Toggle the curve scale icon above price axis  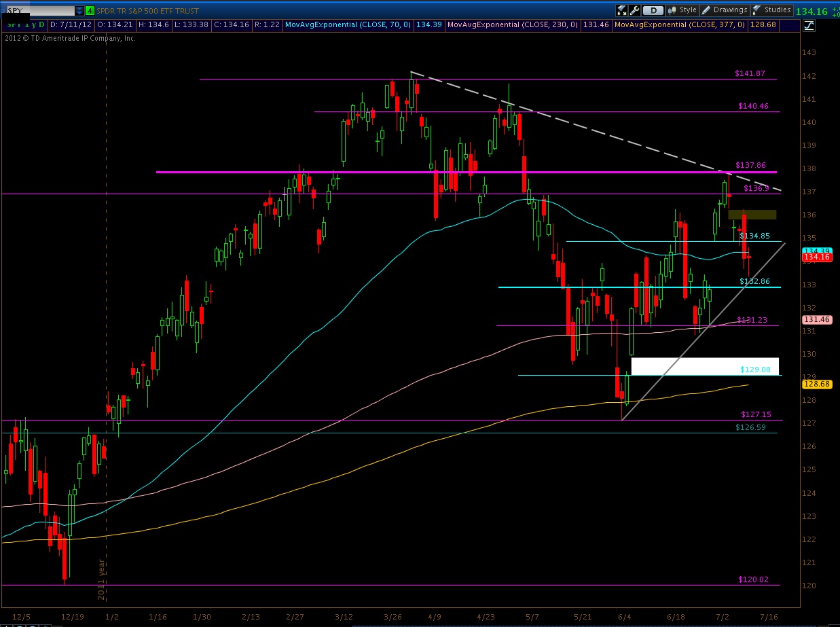pyautogui.click(x=808, y=26)
